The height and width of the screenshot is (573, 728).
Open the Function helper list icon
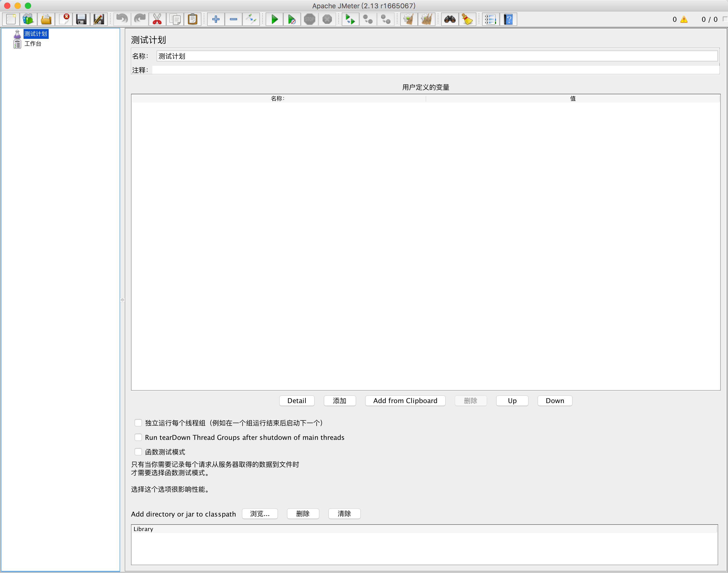click(490, 19)
